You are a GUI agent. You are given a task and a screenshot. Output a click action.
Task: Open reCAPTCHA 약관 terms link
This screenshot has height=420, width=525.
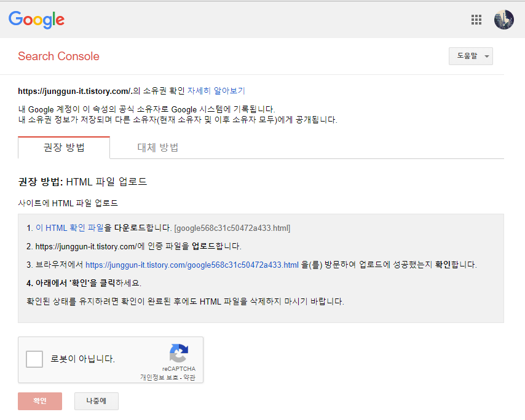[x=189, y=378]
